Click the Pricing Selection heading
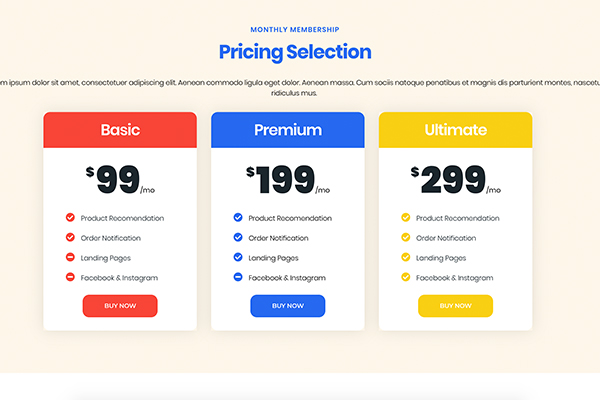The height and width of the screenshot is (400, 600). pos(295,52)
